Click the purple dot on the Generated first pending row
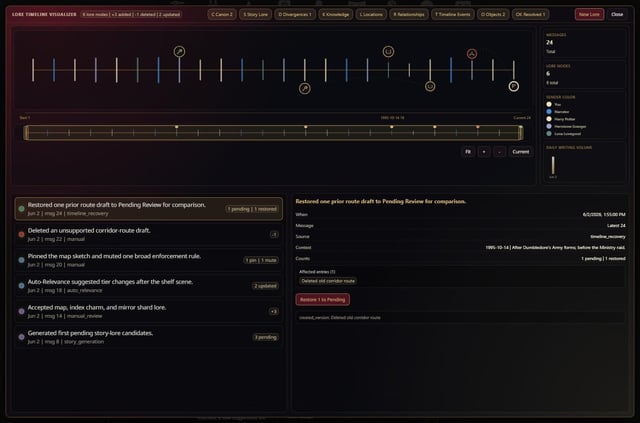 tap(22, 337)
